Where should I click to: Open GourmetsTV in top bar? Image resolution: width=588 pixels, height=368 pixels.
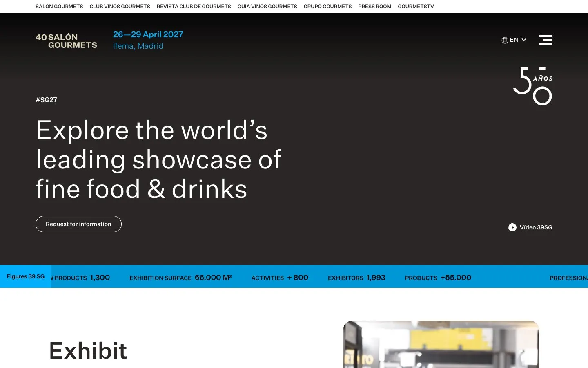coord(416,7)
